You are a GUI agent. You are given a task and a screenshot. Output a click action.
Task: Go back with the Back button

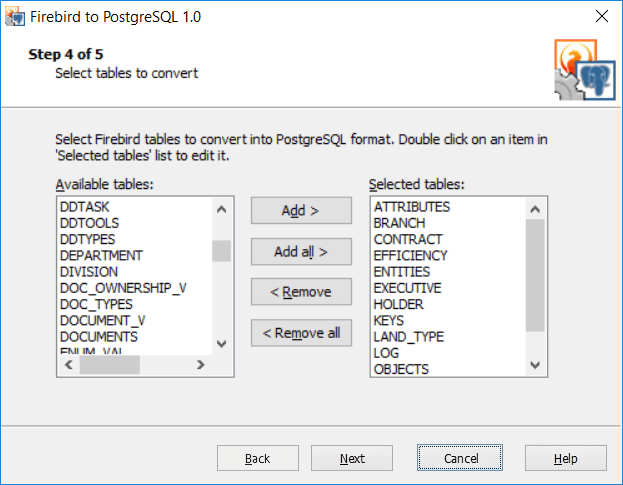tap(258, 458)
